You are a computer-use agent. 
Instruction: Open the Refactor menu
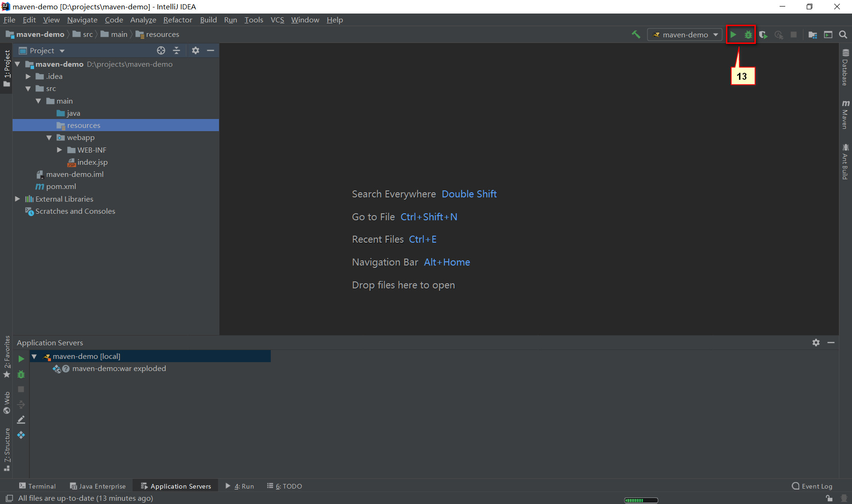[177, 20]
